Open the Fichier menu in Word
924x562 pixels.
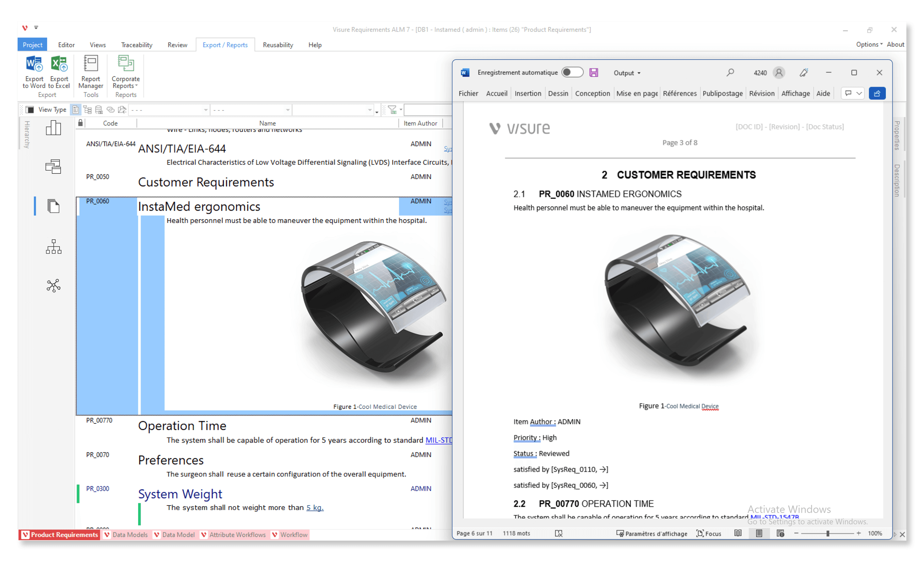[x=468, y=93]
